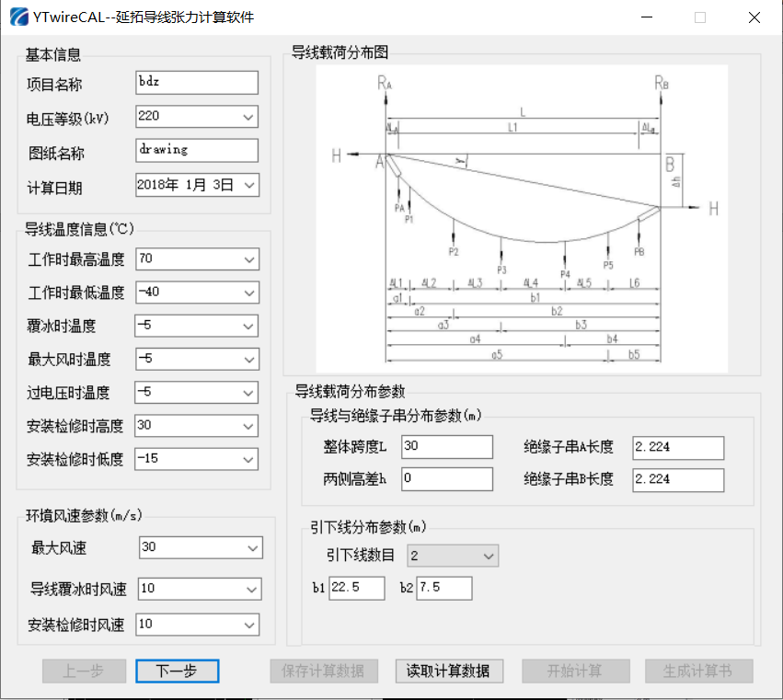The height and width of the screenshot is (700, 783).
Task: Expand the maximum wind speed dropdown
Action: [x=252, y=548]
